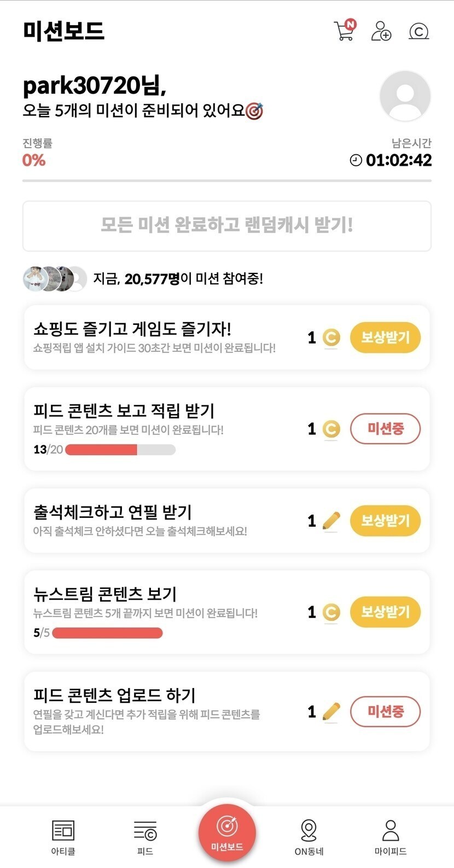This screenshot has height=868, width=454.
Task: Go to the ON동네 tab
Action: pyautogui.click(x=309, y=836)
